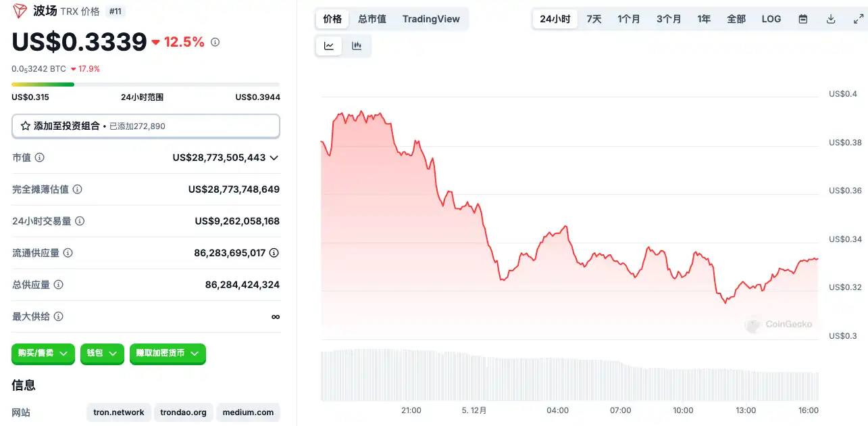Switch to the 总市值 tab
This screenshot has height=426, width=868.
click(372, 19)
